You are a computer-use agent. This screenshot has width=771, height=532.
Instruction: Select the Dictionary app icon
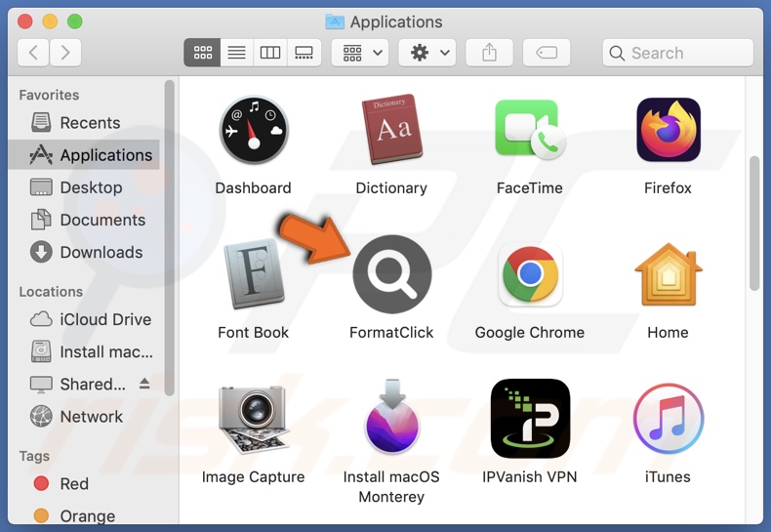tap(392, 129)
